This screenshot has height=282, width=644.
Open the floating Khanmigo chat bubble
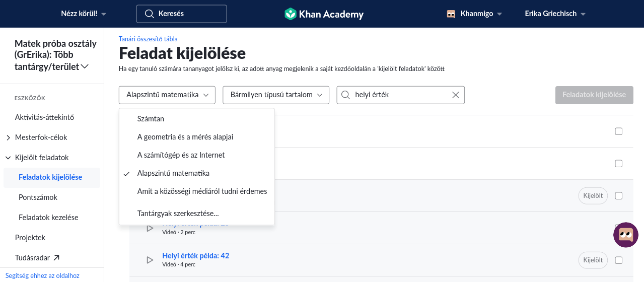[x=626, y=235]
